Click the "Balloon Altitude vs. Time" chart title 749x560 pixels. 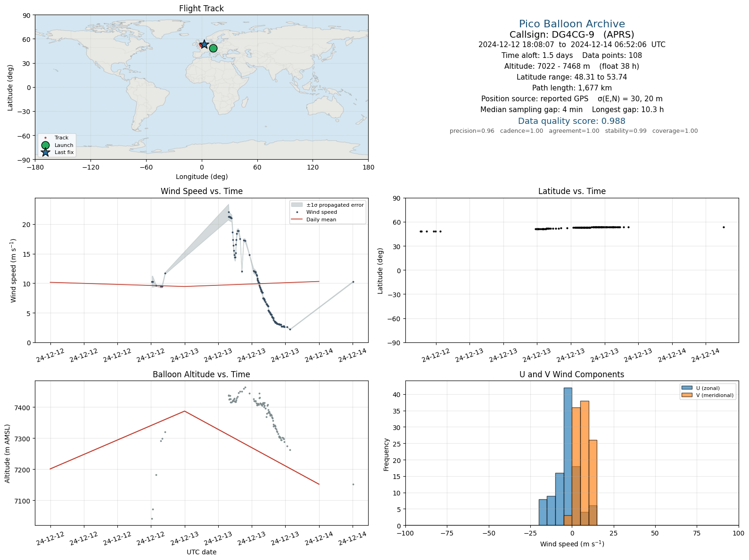[x=202, y=374]
